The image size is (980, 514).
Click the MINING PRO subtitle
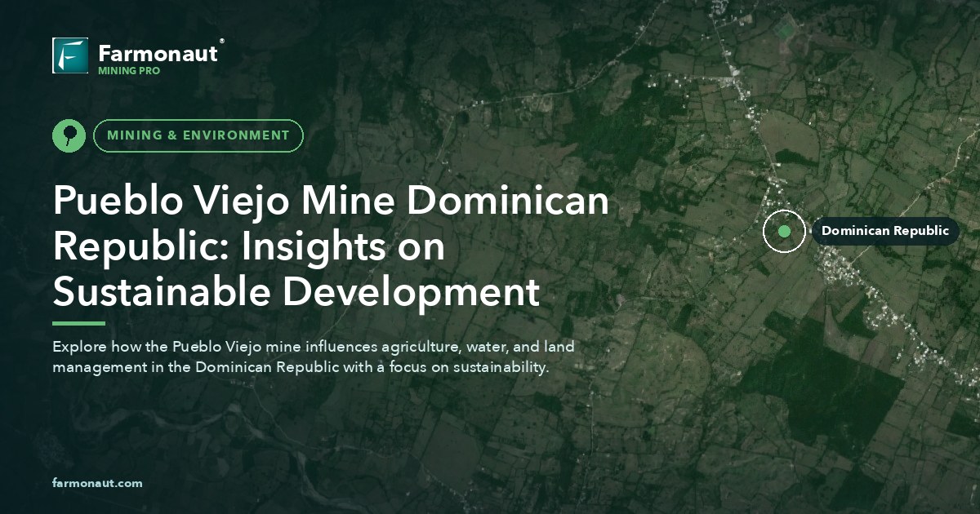tap(129, 71)
